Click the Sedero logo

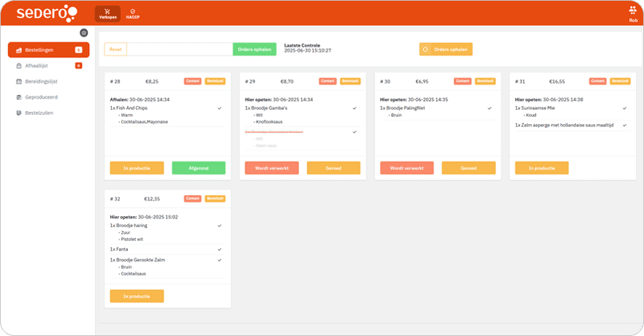[x=46, y=13]
